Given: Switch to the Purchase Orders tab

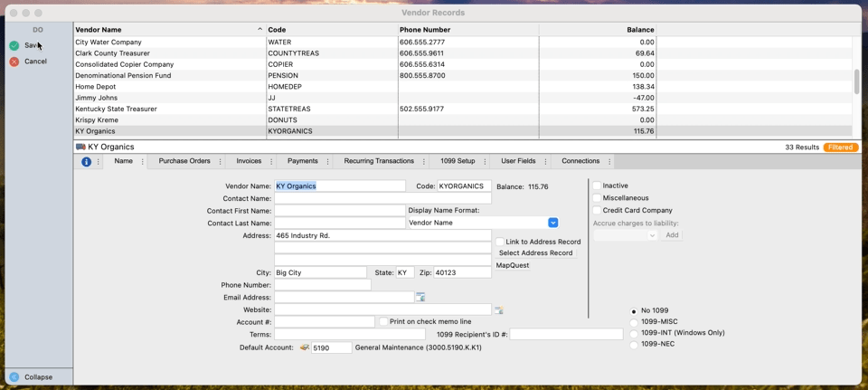Looking at the screenshot, I should pyautogui.click(x=184, y=161).
